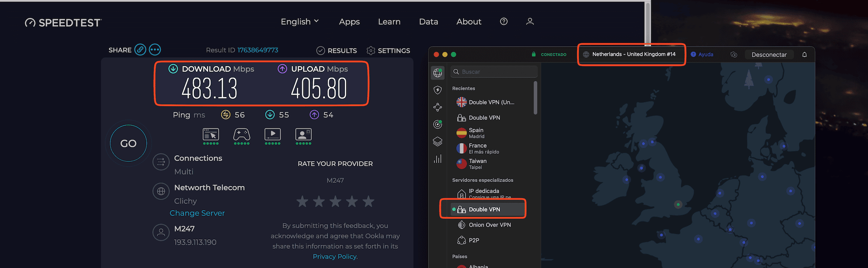Open the Speedtest user account icon
The width and height of the screenshot is (868, 268).
(530, 21)
